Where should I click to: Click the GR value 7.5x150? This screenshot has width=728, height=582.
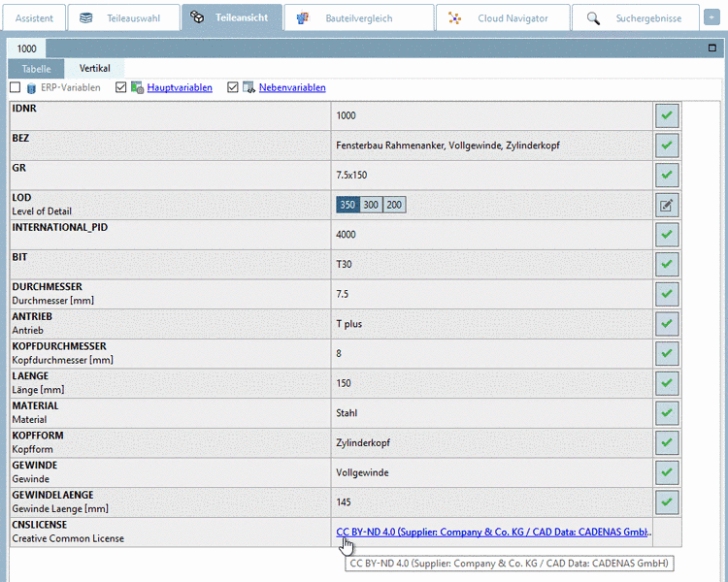pos(351,175)
